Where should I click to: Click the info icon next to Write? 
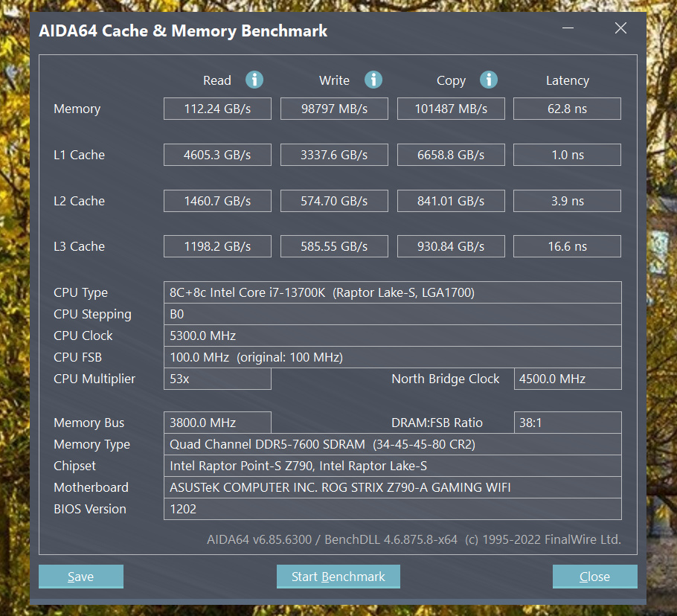pos(373,80)
